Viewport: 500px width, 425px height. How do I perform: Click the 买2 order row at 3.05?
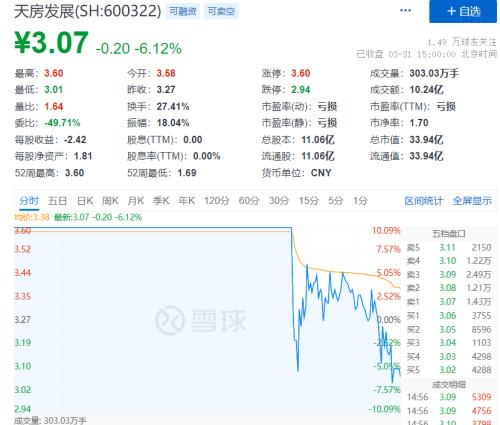(x=449, y=329)
